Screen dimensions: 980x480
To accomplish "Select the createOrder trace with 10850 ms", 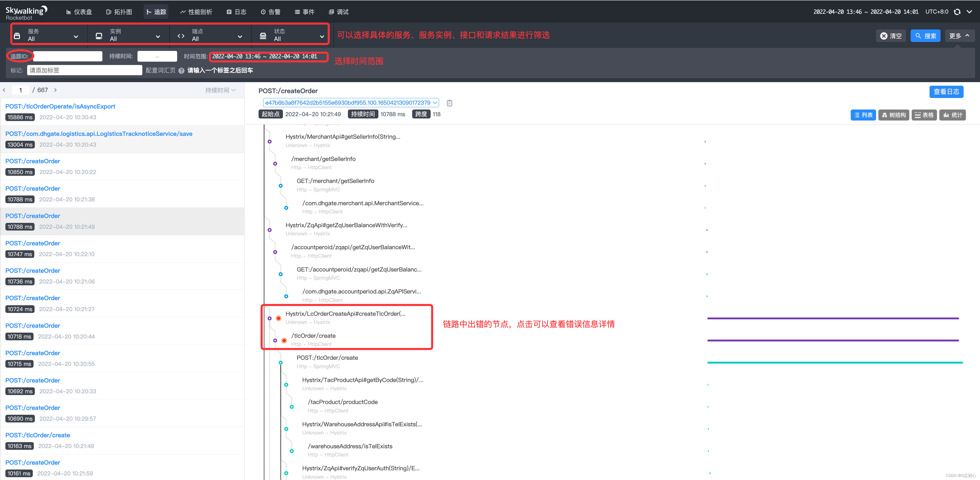I will click(x=122, y=167).
